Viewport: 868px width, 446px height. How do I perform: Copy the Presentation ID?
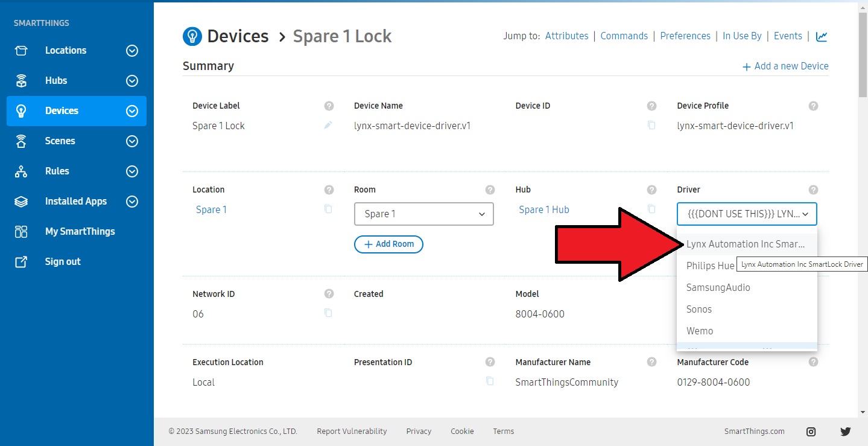(490, 381)
